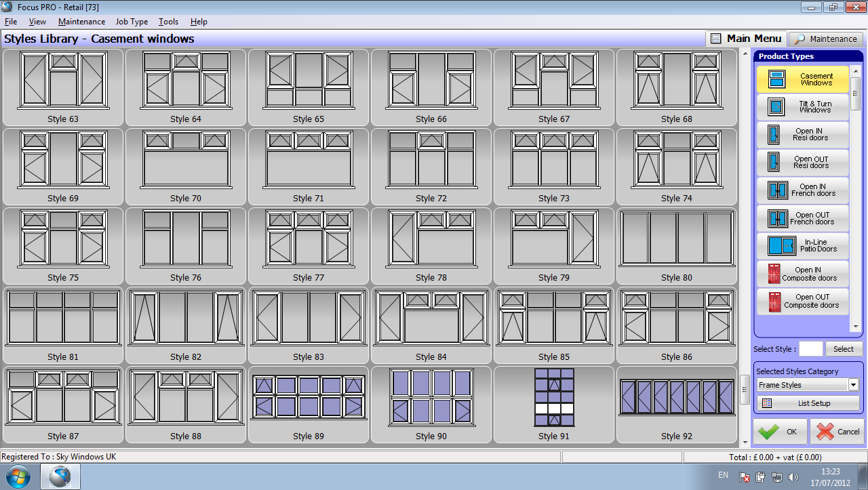Choose Tilt & Turn Windows product type

[802, 107]
